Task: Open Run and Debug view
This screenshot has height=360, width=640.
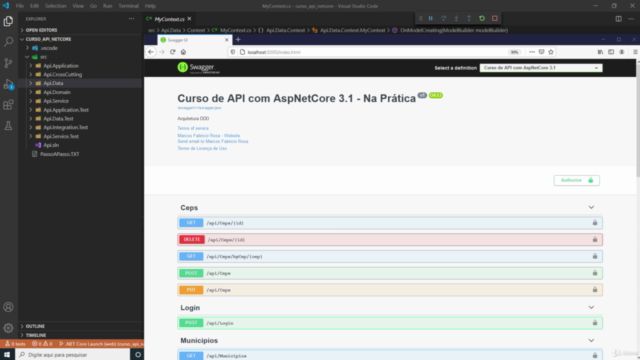Action: [x=8, y=84]
